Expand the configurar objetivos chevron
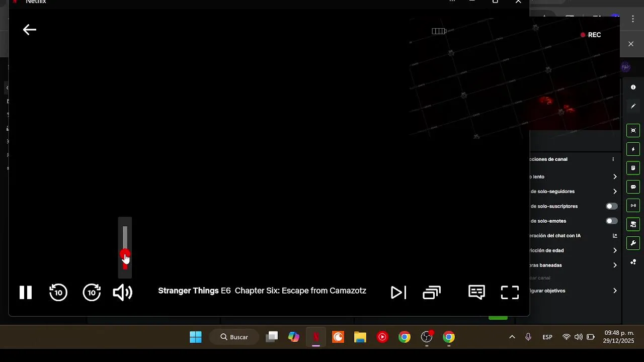The image size is (644, 362). (x=615, y=291)
